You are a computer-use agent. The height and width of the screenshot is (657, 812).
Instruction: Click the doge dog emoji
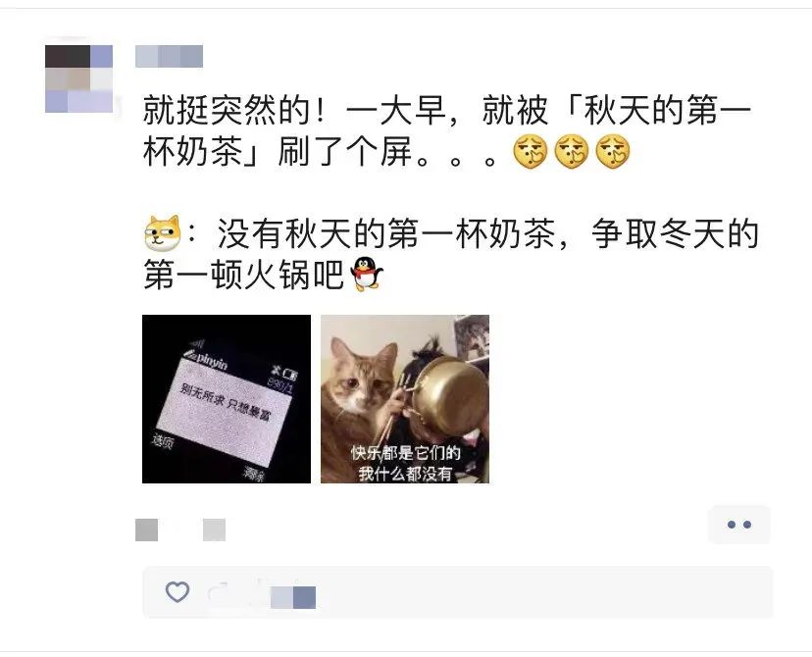tap(163, 233)
